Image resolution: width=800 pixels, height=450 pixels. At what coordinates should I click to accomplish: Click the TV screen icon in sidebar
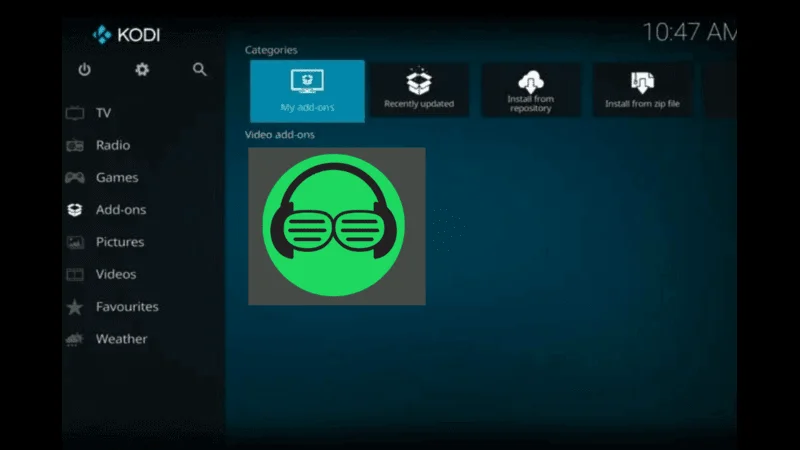click(75, 113)
